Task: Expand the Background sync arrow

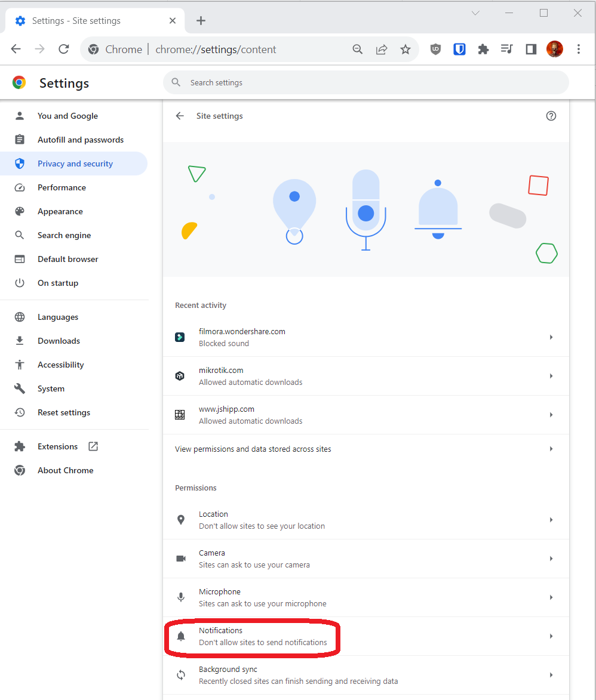Action: (551, 675)
